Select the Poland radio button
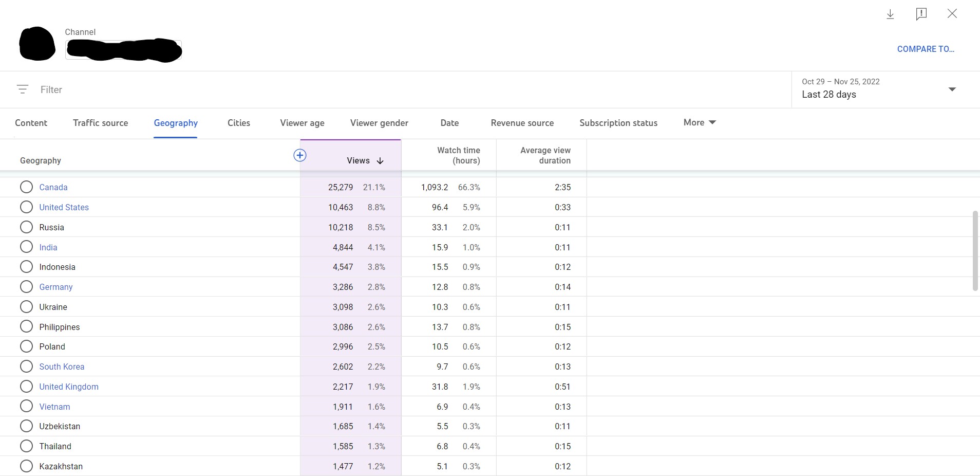The width and height of the screenshot is (980, 476). pyautogui.click(x=26, y=346)
